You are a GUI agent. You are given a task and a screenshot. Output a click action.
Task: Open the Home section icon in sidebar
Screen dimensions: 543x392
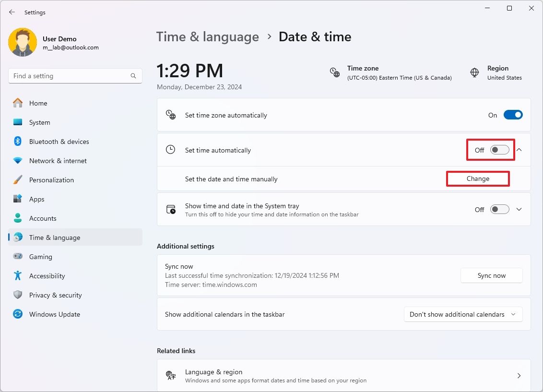17,103
